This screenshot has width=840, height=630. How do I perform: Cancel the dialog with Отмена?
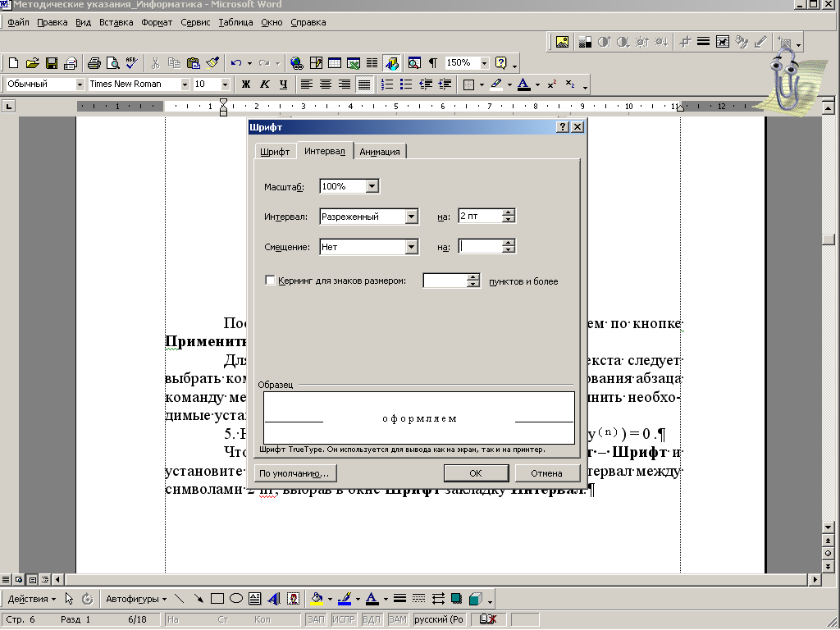tap(547, 473)
